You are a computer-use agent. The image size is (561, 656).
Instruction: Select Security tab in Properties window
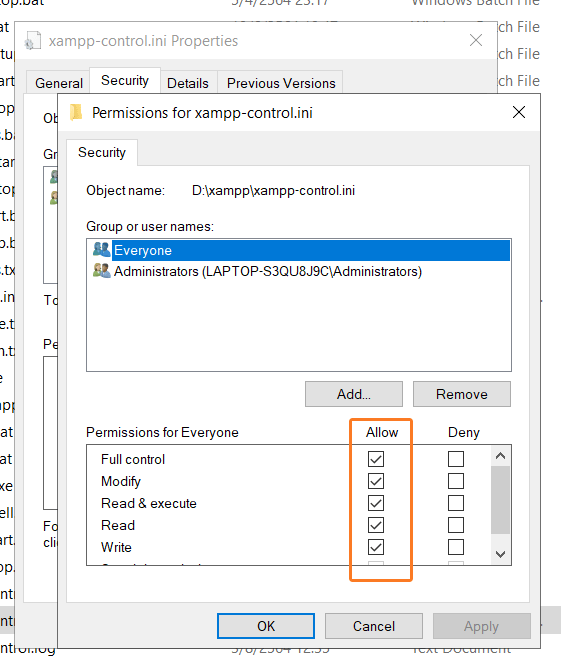pos(125,80)
